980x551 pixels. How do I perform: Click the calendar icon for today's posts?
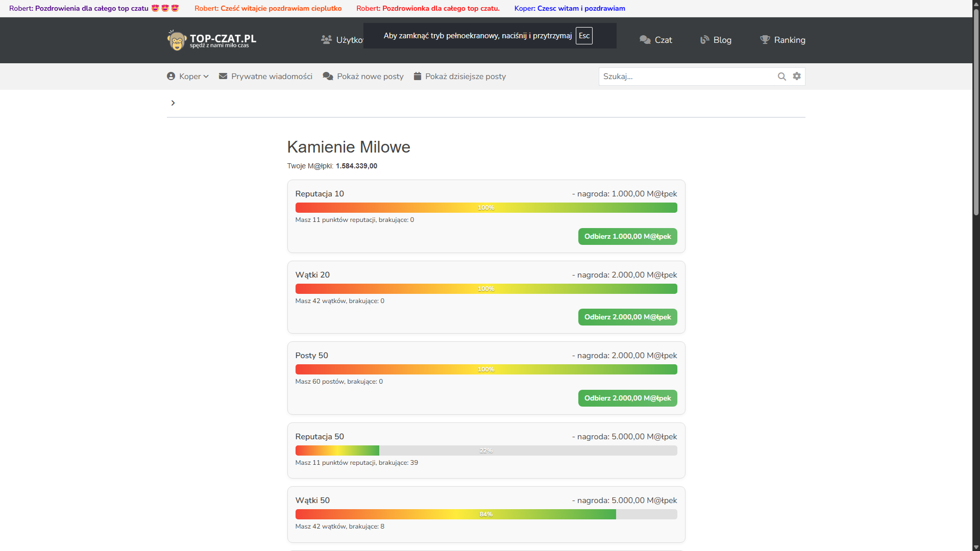[x=418, y=76]
